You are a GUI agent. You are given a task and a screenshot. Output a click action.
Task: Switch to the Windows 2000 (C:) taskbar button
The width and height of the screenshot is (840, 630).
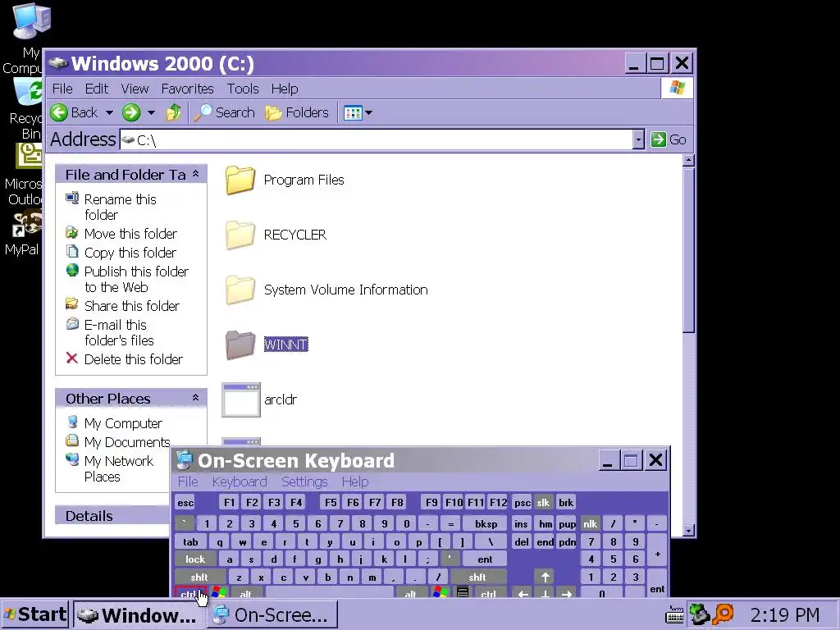tap(138, 614)
